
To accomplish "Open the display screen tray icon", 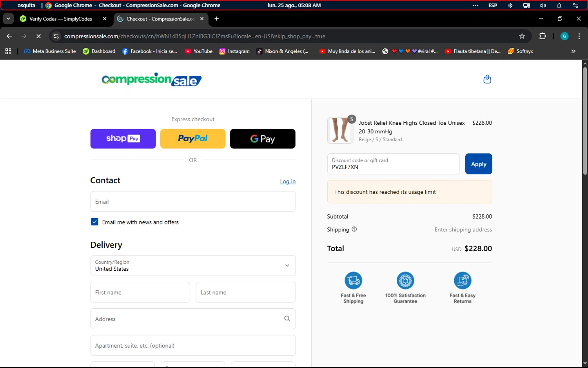I will click(x=526, y=5).
